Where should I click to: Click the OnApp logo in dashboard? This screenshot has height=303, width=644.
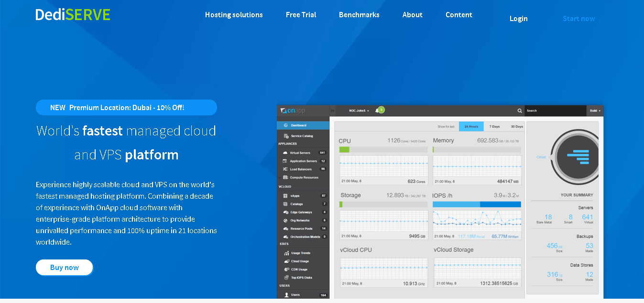[x=293, y=111]
